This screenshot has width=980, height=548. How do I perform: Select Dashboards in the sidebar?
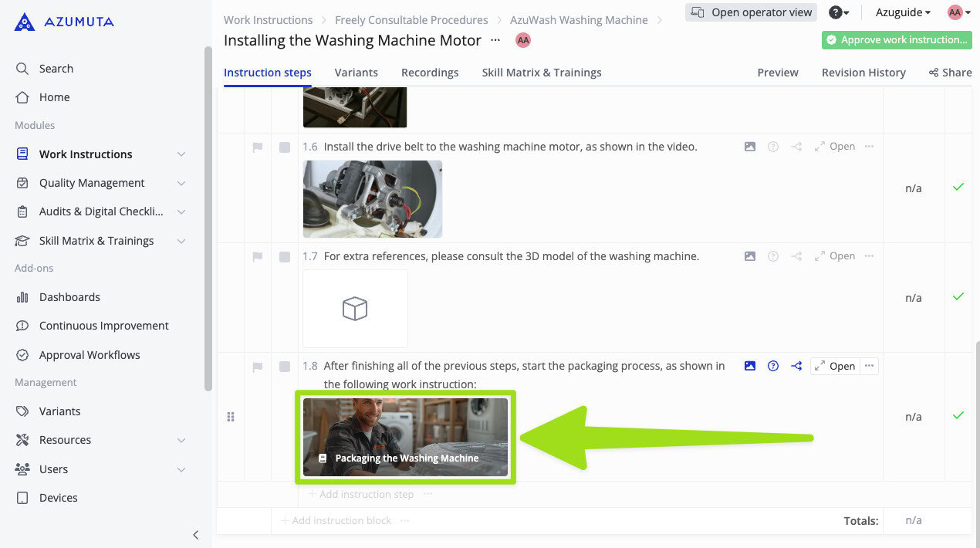pyautogui.click(x=69, y=296)
